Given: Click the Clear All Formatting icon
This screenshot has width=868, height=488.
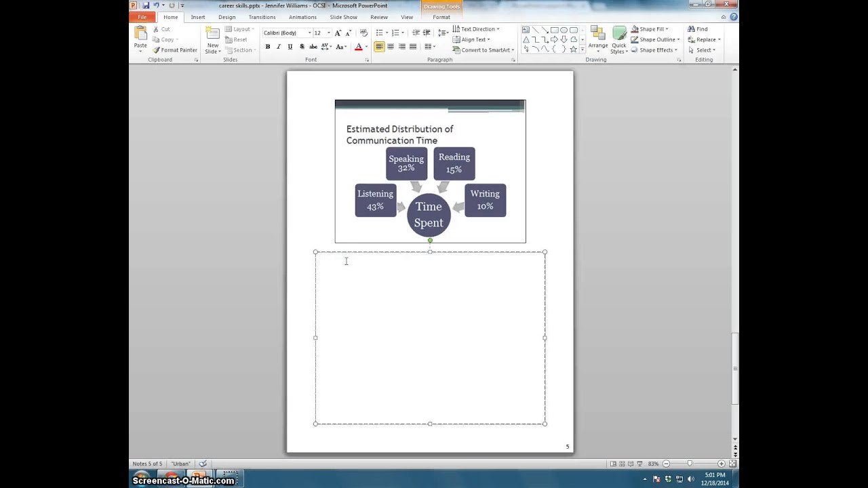Looking at the screenshot, I should coord(363,33).
